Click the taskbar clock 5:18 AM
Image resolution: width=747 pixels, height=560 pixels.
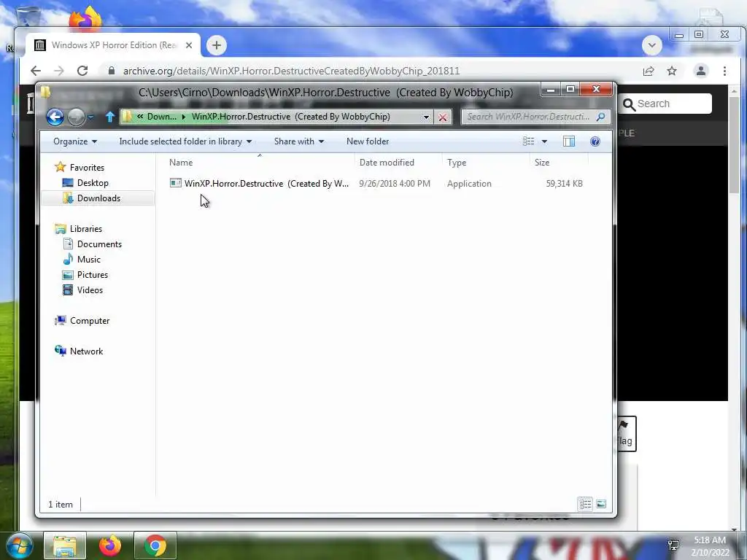pos(709,540)
